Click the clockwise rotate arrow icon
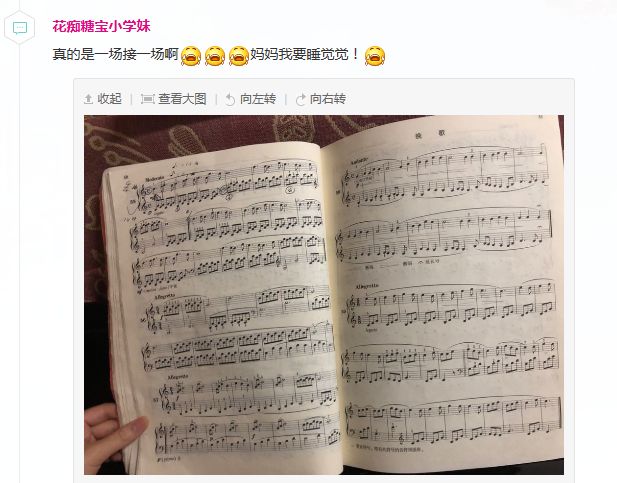617x483 pixels. [x=301, y=100]
